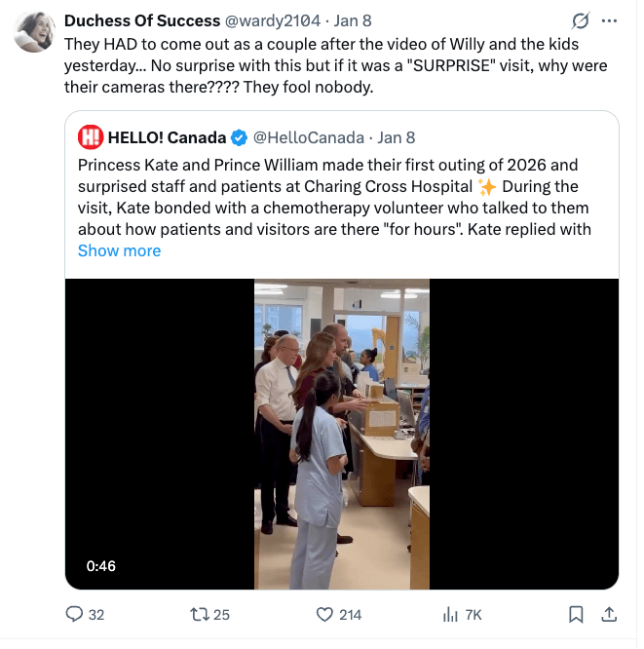Click the share upload icon
This screenshot has height=649, width=644.
tap(609, 614)
